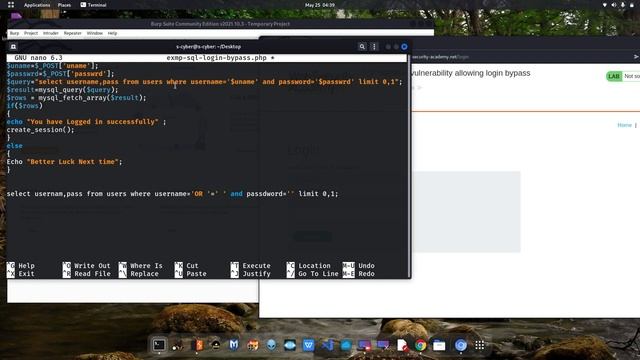Image resolution: width=640 pixels, height=360 pixels.
Task: Open the document editor icon in dock
Action: 402,345
